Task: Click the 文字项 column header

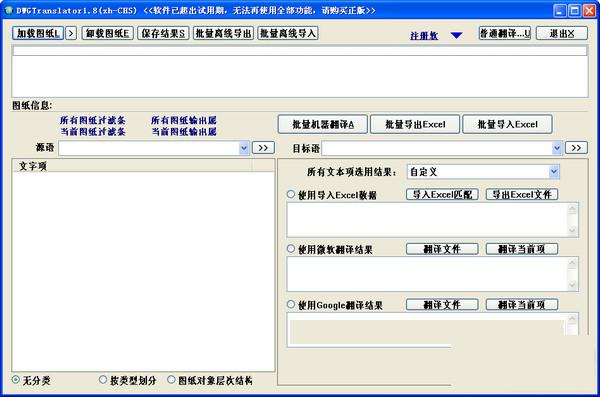Action: pos(132,166)
